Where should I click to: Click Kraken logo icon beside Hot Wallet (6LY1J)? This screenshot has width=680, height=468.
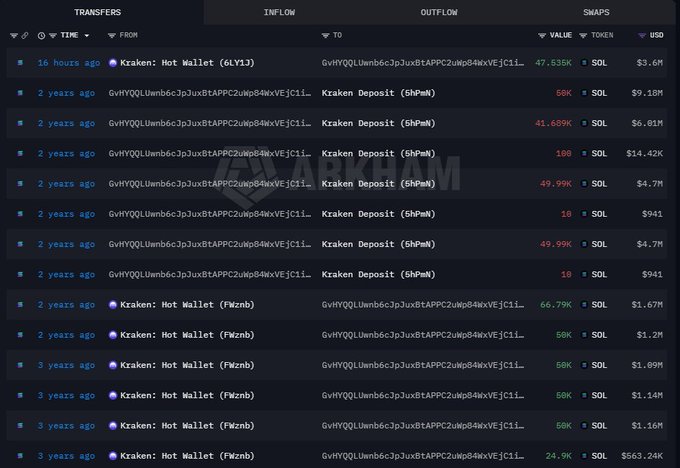(x=113, y=63)
